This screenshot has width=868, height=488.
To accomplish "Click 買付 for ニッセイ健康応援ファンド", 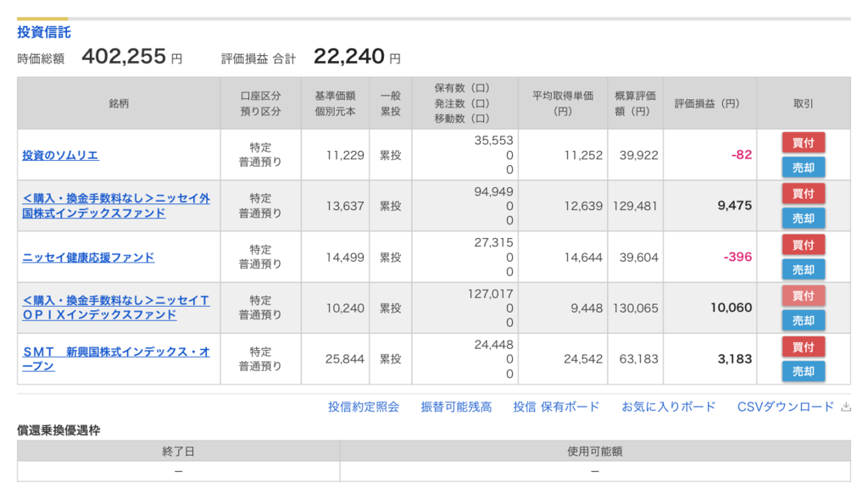I will tap(804, 245).
